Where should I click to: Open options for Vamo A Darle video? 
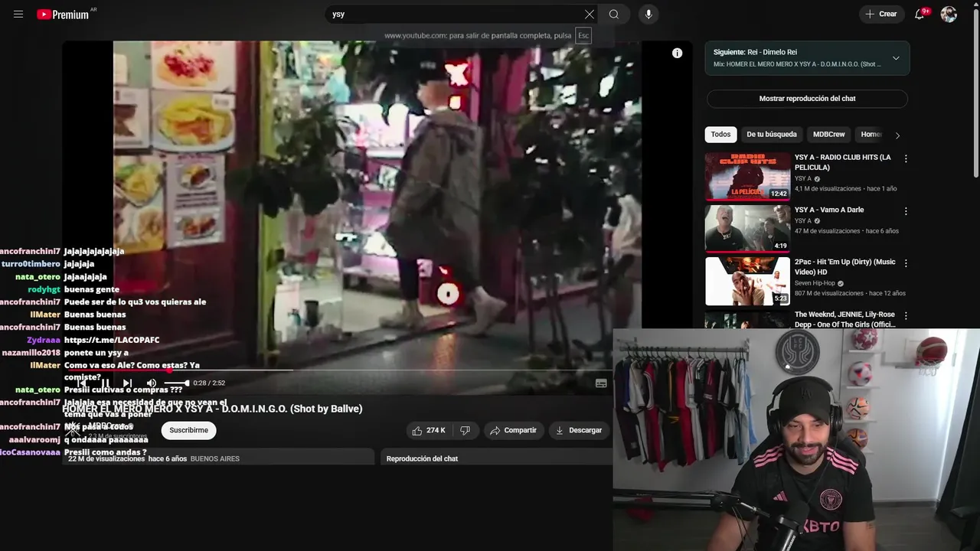(906, 210)
